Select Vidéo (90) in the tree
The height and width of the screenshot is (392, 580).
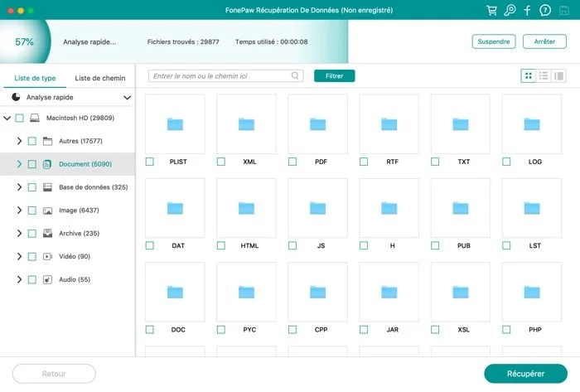click(75, 256)
